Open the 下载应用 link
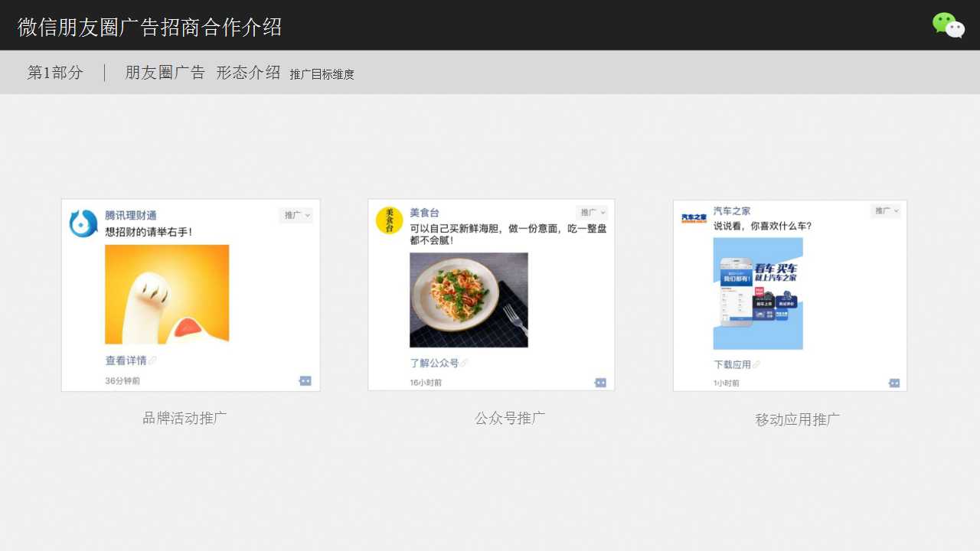Viewport: 980px width, 551px height. (733, 364)
